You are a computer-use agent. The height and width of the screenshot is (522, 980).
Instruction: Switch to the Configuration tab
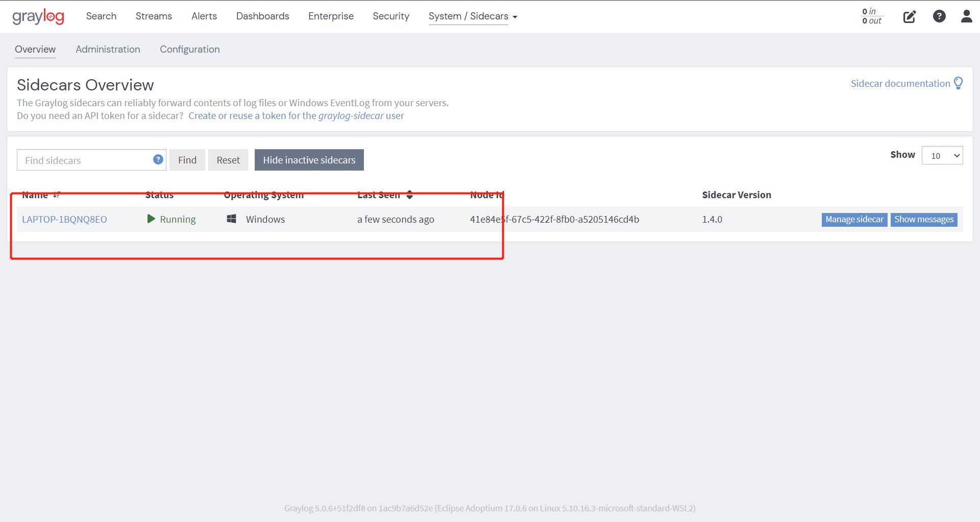[190, 50]
